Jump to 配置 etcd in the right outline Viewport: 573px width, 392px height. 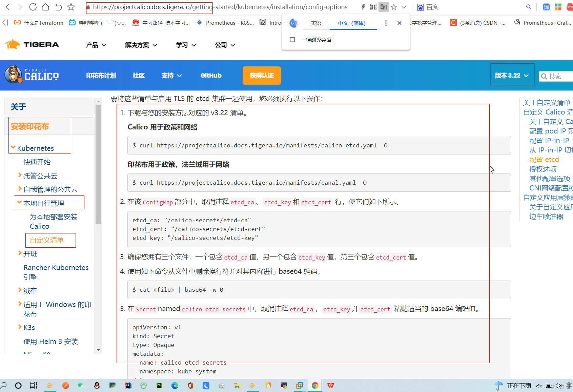tap(544, 160)
